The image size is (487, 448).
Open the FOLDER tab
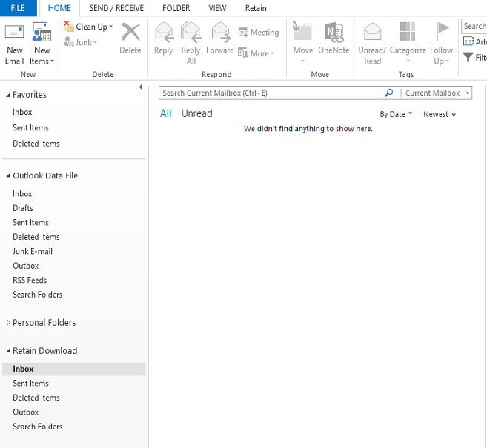point(176,8)
